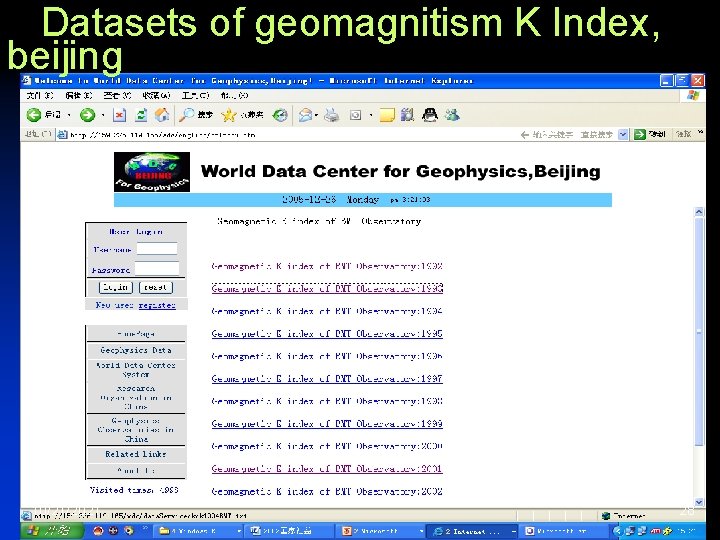Open Geomagnetic K index link for 2001

pos(327,469)
